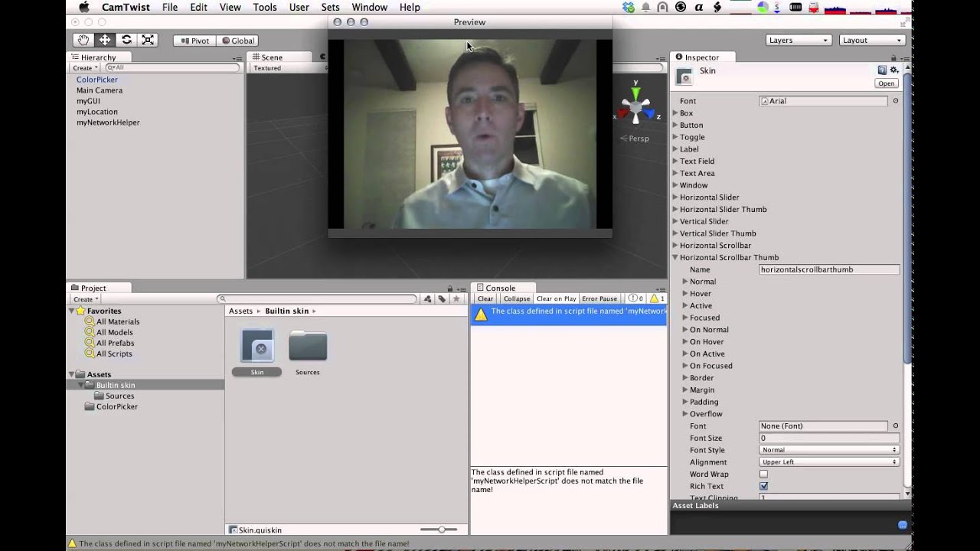This screenshot has width=980, height=551.
Task: Toggle Global handle rotation mode
Action: pos(238,41)
